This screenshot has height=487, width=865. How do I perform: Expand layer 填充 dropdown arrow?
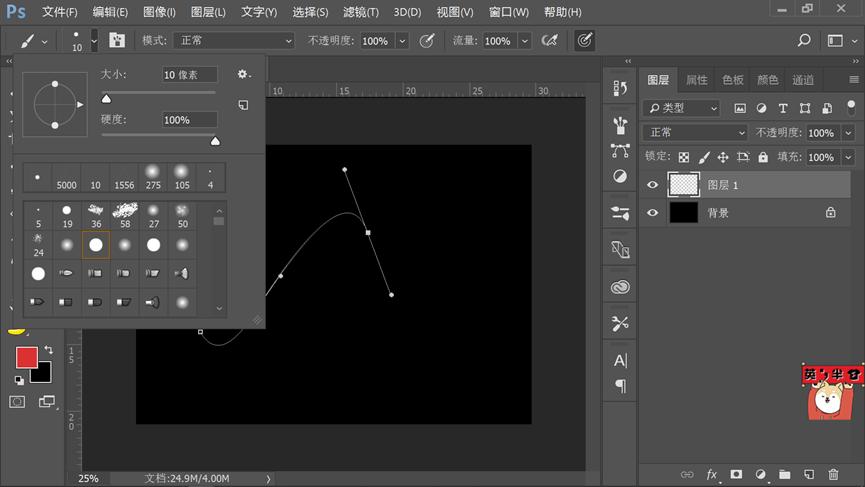(848, 158)
